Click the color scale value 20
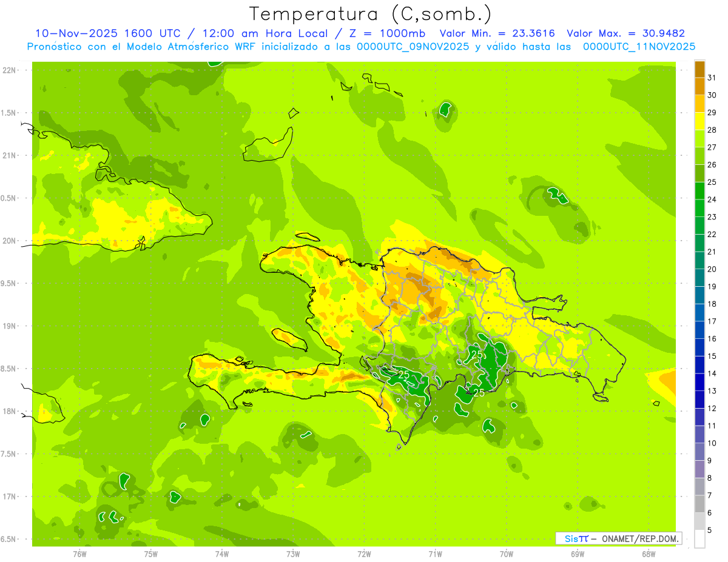Image resolution: width=728 pixels, height=562 pixels. 712,269
